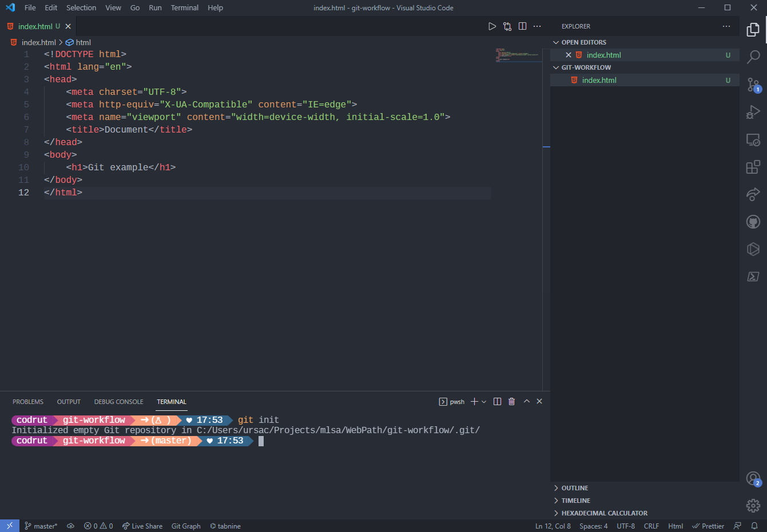Expand the Outline section
This screenshot has width=767, height=532.
click(x=645, y=488)
